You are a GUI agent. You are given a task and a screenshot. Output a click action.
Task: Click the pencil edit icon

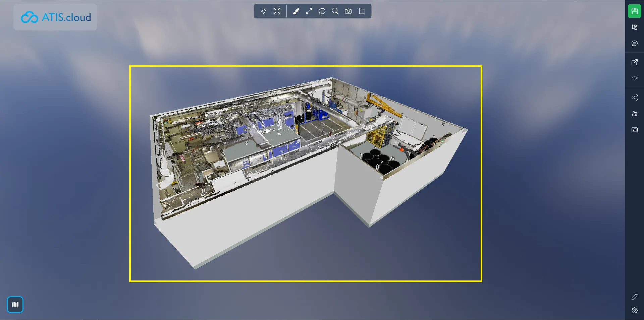[x=634, y=297]
